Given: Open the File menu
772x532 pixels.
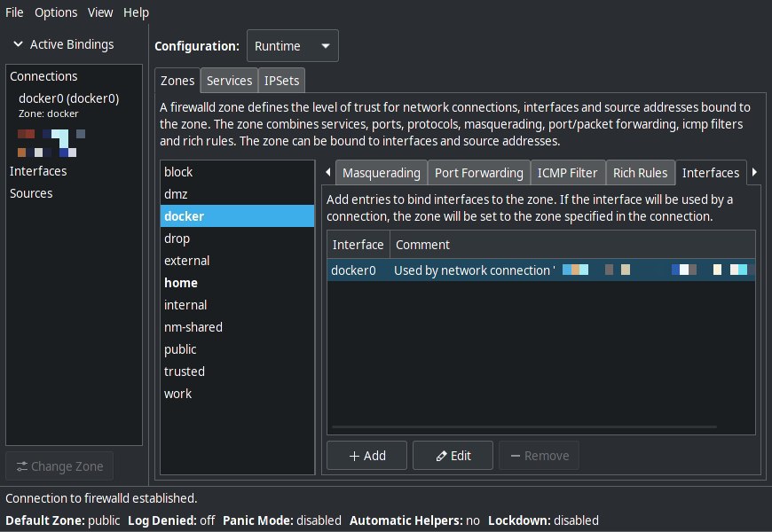Looking at the screenshot, I should (14, 12).
